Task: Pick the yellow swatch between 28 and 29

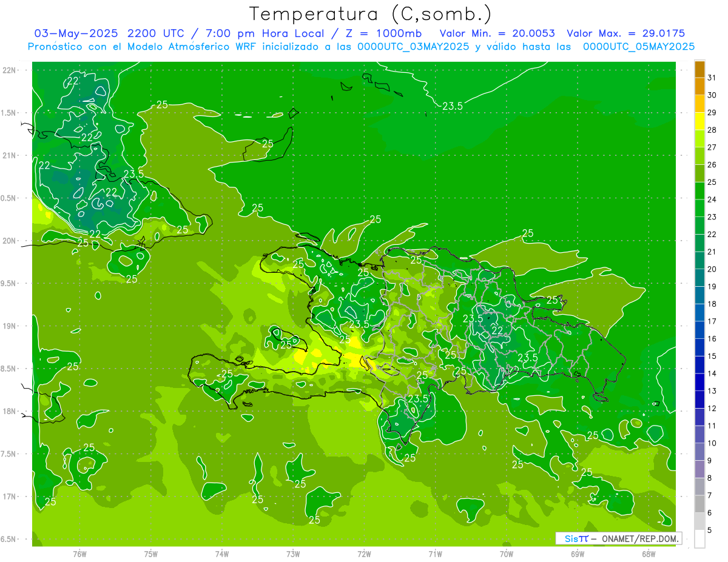Action: pyautogui.click(x=699, y=121)
